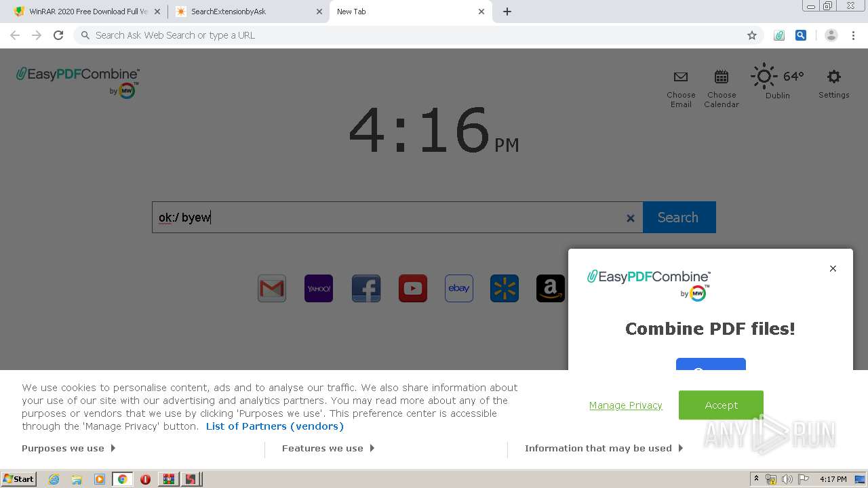
Task: Close the SearchExtensionbyAsk tab
Action: click(x=319, y=12)
